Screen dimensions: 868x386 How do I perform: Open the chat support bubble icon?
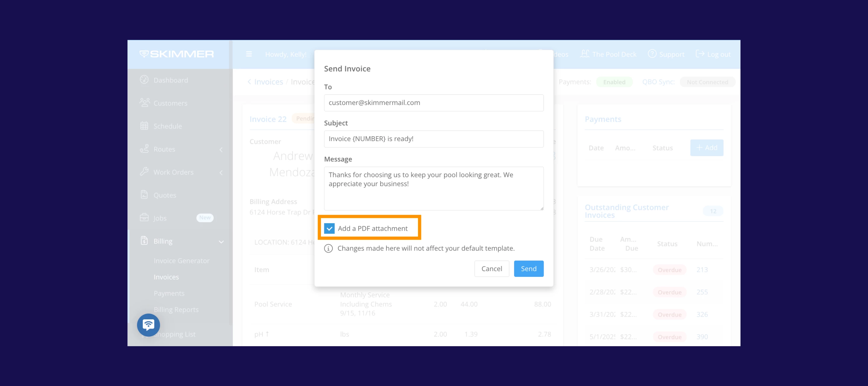[x=148, y=325]
